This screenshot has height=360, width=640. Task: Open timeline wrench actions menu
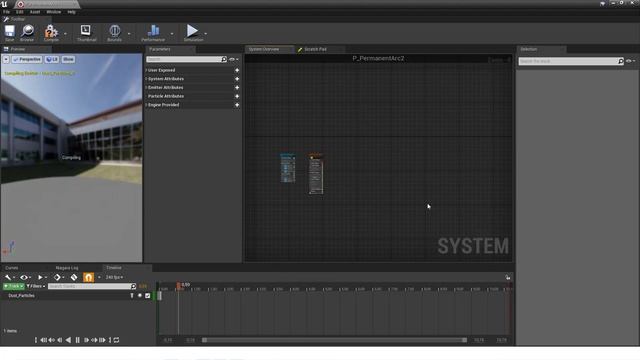tap(9, 278)
